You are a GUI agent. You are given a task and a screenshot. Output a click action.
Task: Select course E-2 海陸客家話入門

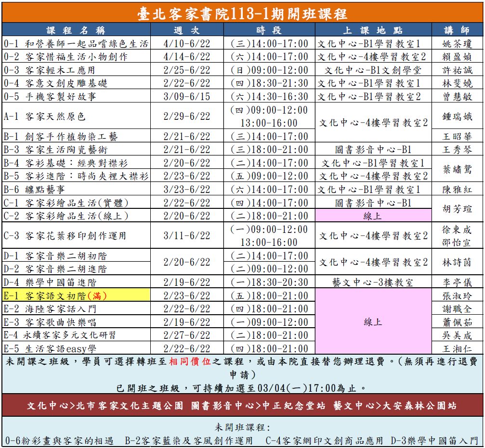coord(50,308)
